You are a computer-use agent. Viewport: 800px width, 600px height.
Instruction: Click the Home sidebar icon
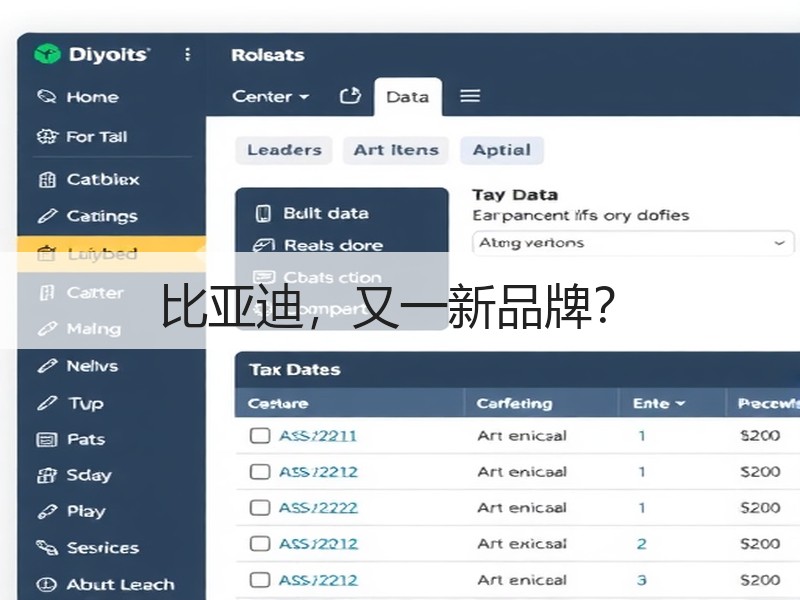(x=46, y=96)
